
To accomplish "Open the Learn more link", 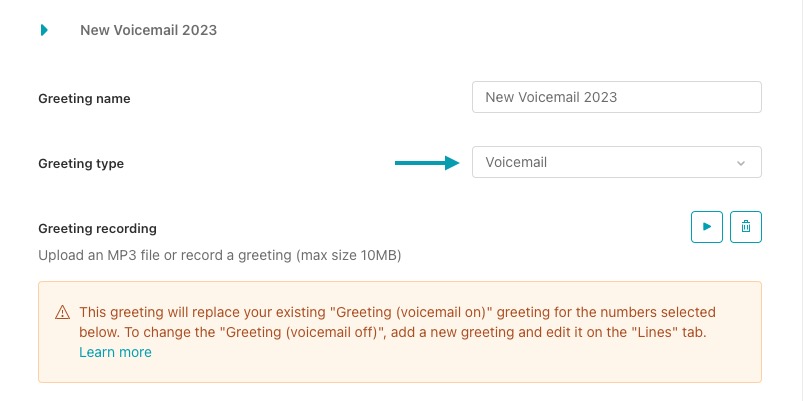I will click(115, 352).
